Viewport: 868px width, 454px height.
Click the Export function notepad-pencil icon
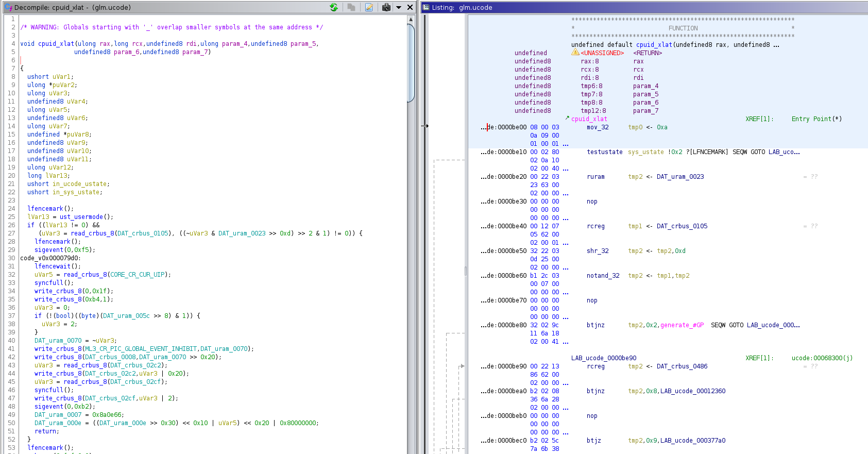pyautogui.click(x=369, y=7)
